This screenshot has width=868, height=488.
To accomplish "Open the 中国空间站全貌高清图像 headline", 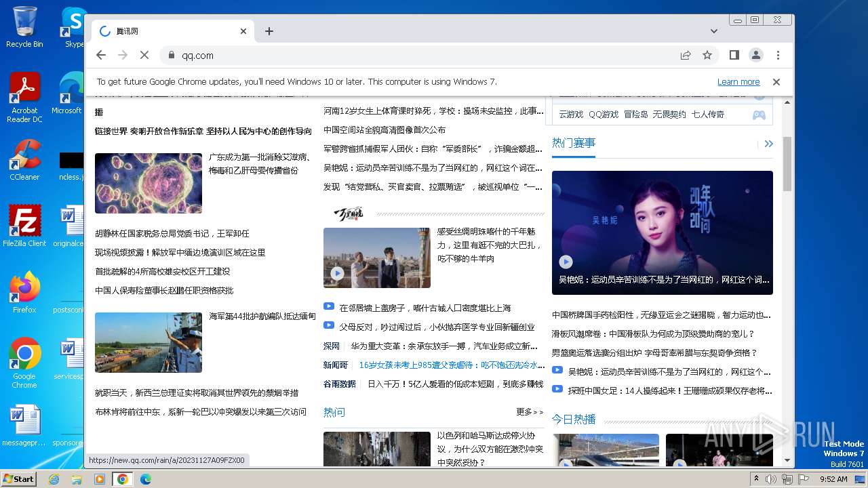I will [384, 130].
